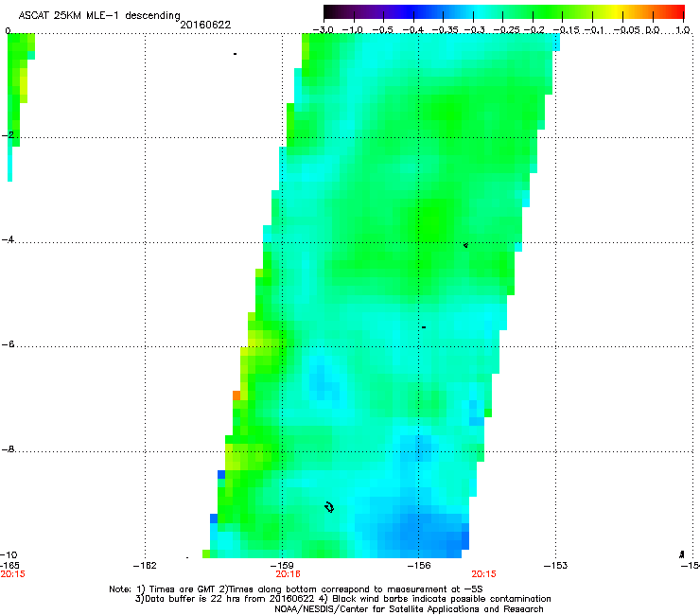Pick the red end of the color bar
Image resolution: width=700 pixels, height=615 pixels.
[x=677, y=11]
